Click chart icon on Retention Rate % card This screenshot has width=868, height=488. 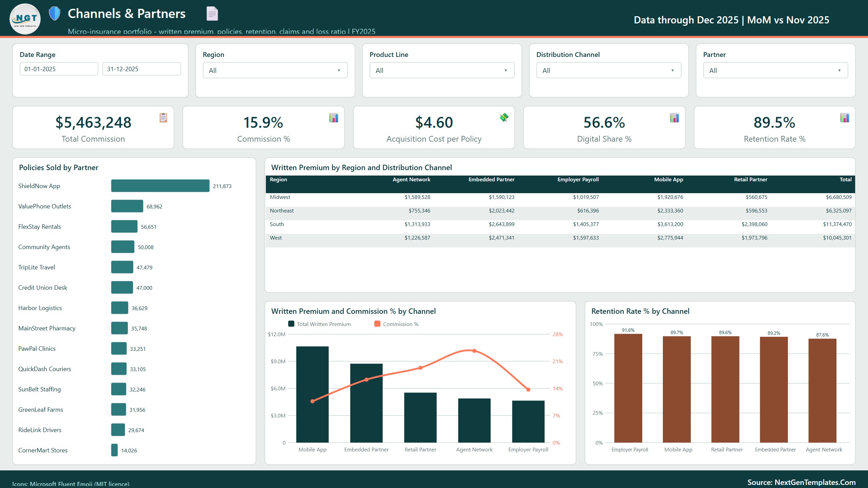pos(845,118)
